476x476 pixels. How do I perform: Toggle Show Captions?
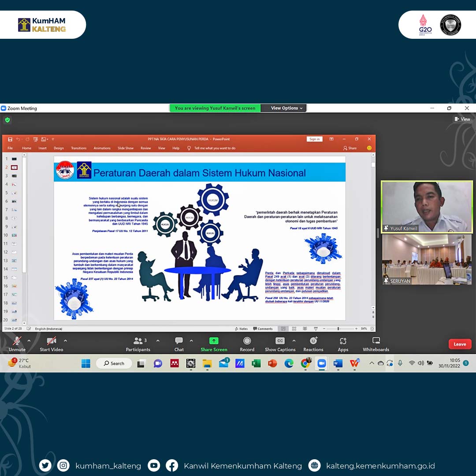tap(280, 341)
